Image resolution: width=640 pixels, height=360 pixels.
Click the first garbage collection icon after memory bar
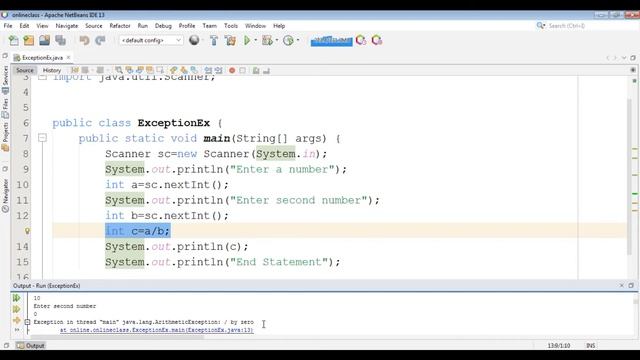361,40
